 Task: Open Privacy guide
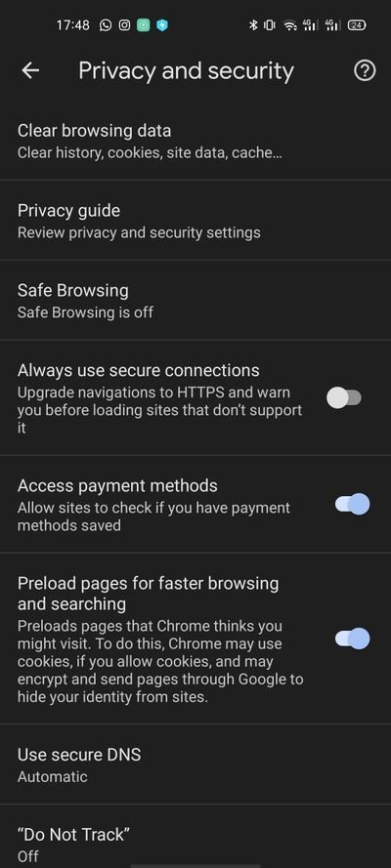pos(195,221)
